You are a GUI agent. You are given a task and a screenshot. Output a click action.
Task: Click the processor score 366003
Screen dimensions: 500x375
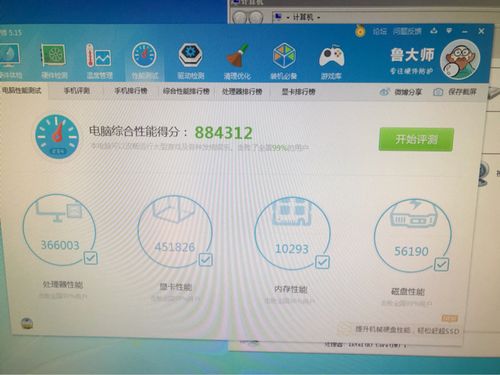60,245
